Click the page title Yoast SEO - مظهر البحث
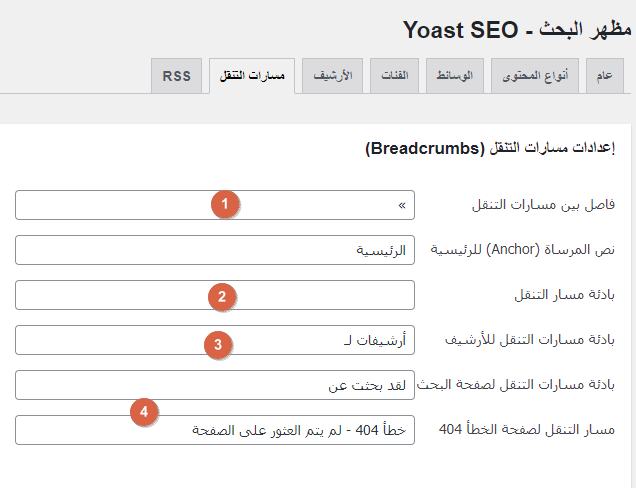The image size is (636, 488). [x=517, y=30]
